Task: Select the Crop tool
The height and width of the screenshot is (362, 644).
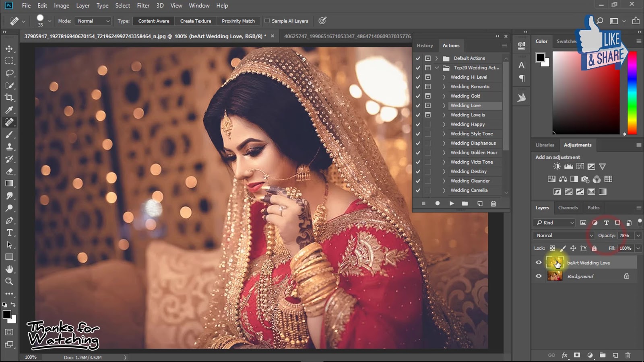Action: click(9, 98)
